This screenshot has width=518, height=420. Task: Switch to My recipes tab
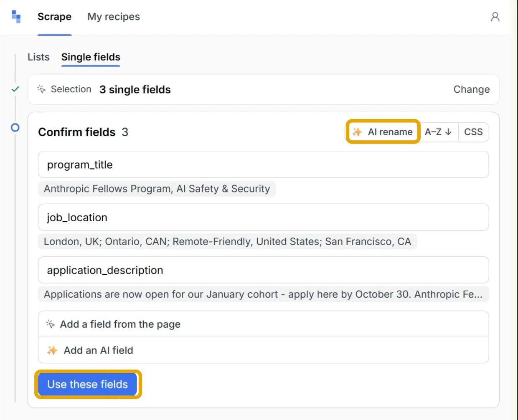[114, 17]
